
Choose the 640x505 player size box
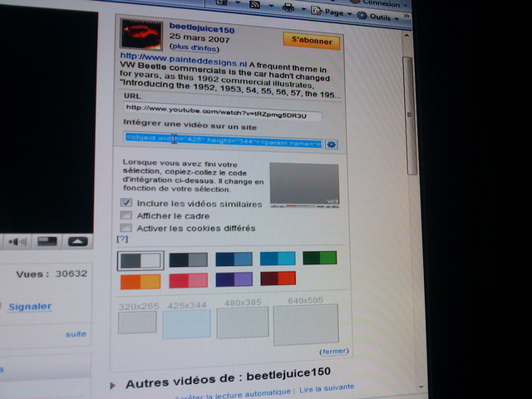(x=306, y=325)
